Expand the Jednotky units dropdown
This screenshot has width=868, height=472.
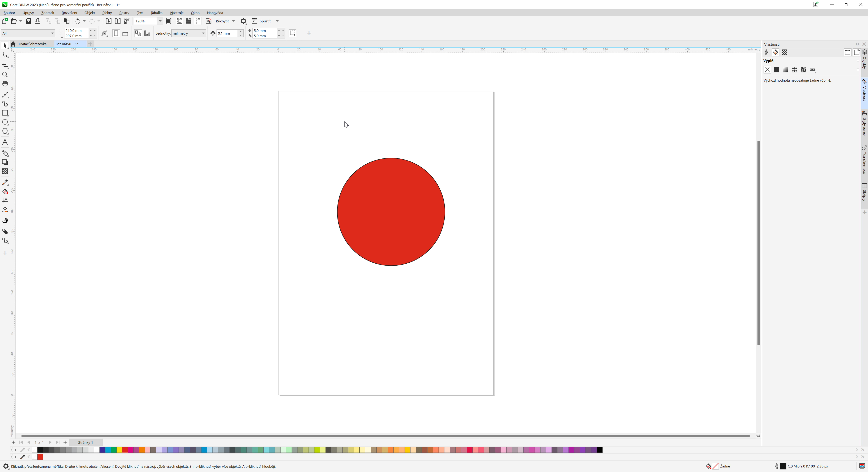point(203,33)
